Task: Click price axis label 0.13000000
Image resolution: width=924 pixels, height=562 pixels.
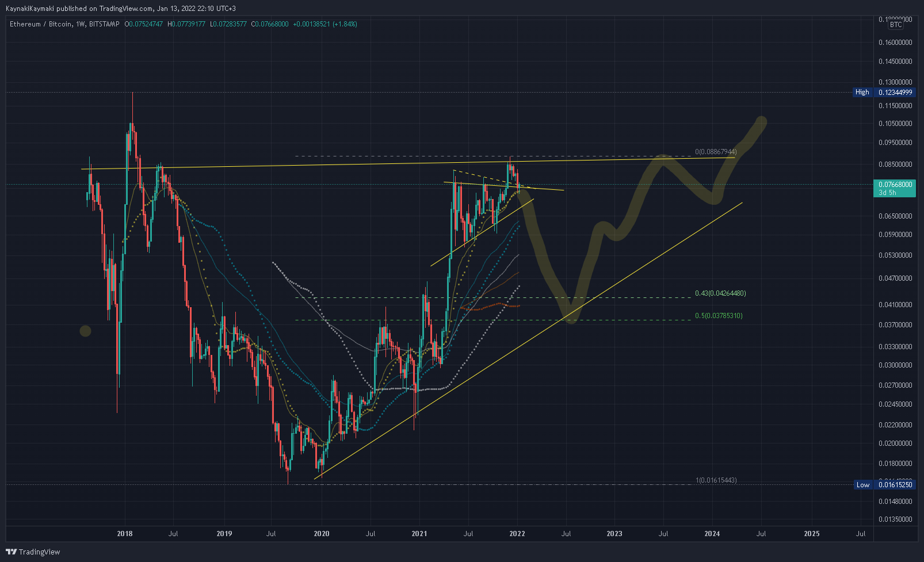Action: tap(895, 82)
